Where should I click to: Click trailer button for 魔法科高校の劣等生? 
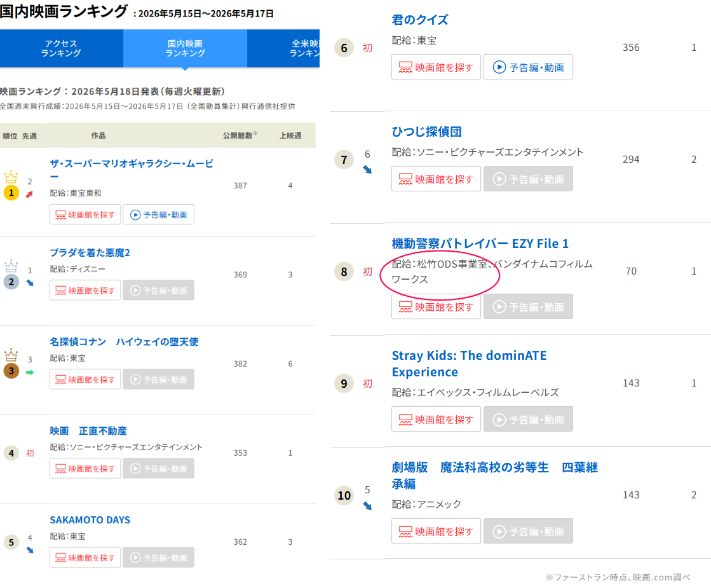[x=528, y=531]
